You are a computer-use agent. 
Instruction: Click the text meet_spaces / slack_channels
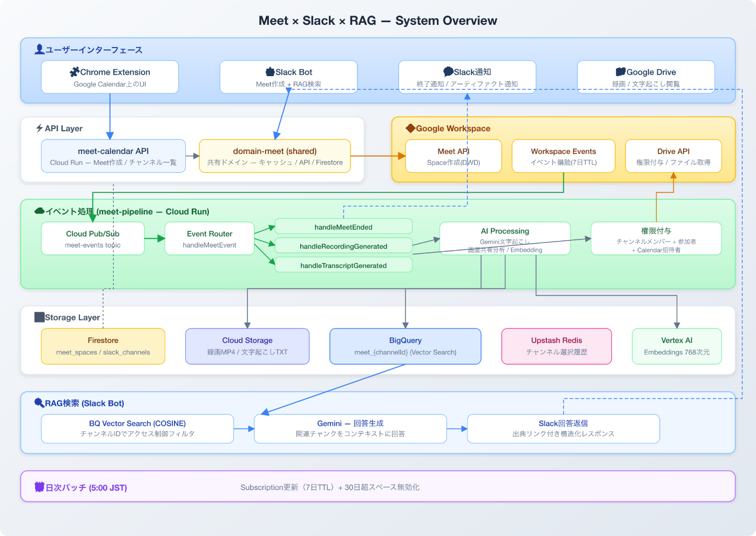click(x=103, y=352)
